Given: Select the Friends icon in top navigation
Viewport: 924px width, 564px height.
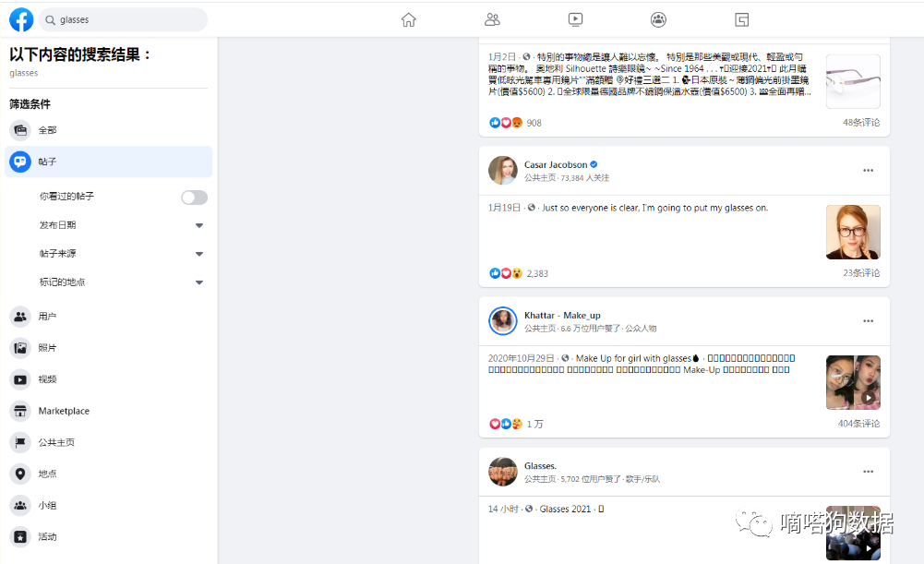Looking at the screenshot, I should click(492, 18).
